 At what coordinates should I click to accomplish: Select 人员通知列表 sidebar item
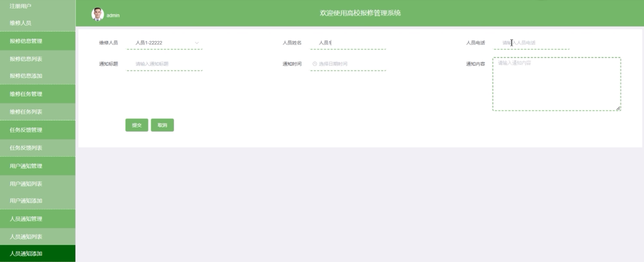[x=26, y=237]
